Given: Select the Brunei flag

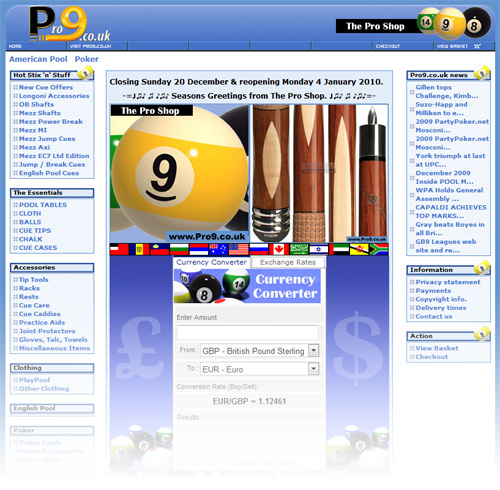Looking at the screenshot, I should coord(359,249).
